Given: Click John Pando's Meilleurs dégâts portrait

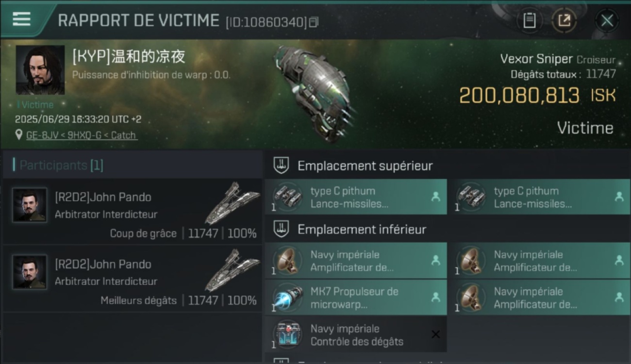Looking at the screenshot, I should (30, 272).
